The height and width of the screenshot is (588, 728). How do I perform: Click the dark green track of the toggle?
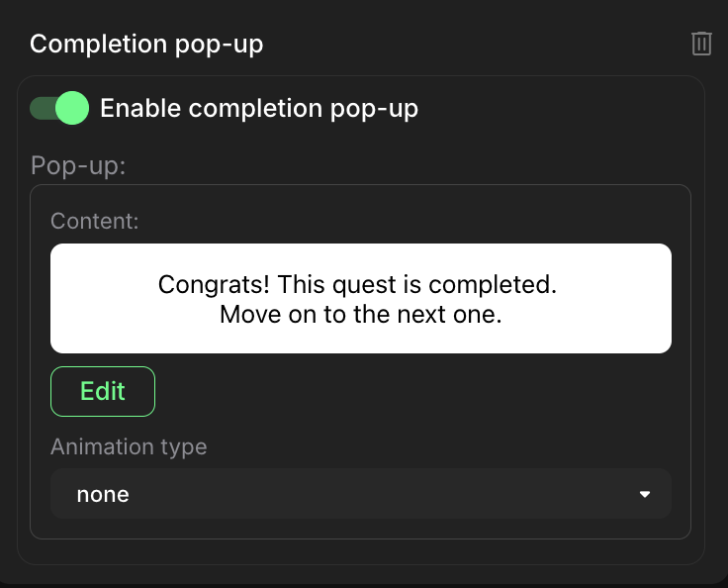[x=42, y=108]
